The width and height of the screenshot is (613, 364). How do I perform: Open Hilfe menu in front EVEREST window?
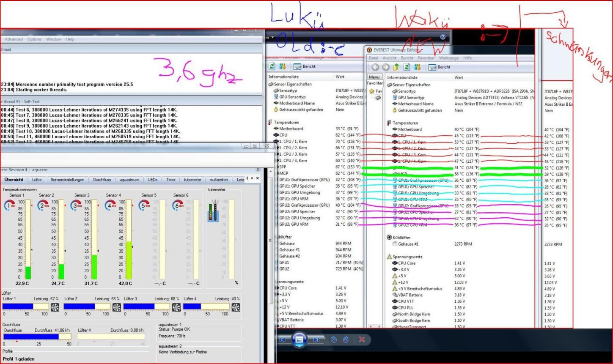[x=467, y=58]
